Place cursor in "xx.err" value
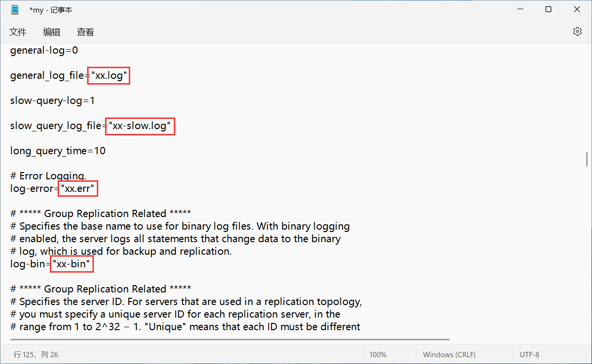 (x=78, y=189)
